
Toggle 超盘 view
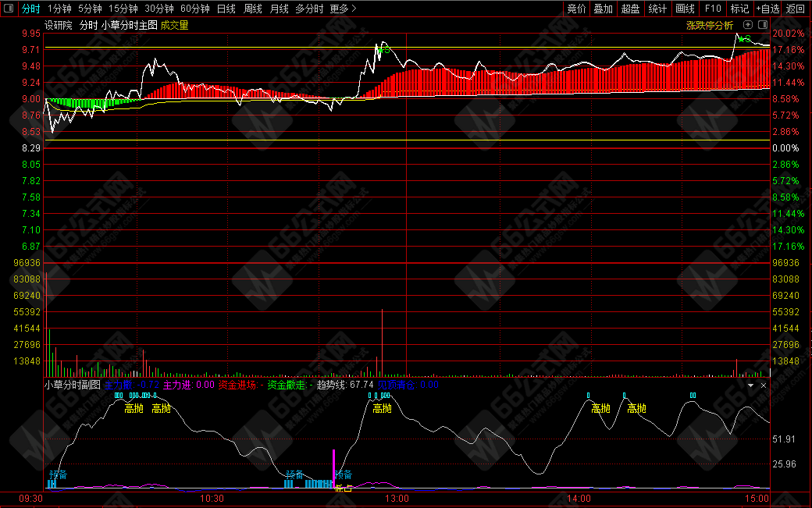point(630,9)
